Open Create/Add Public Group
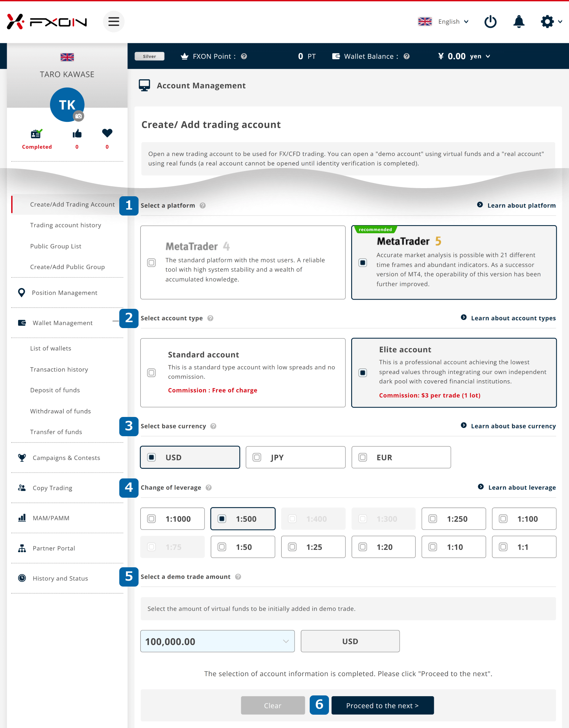This screenshot has height=728, width=569. point(67,267)
